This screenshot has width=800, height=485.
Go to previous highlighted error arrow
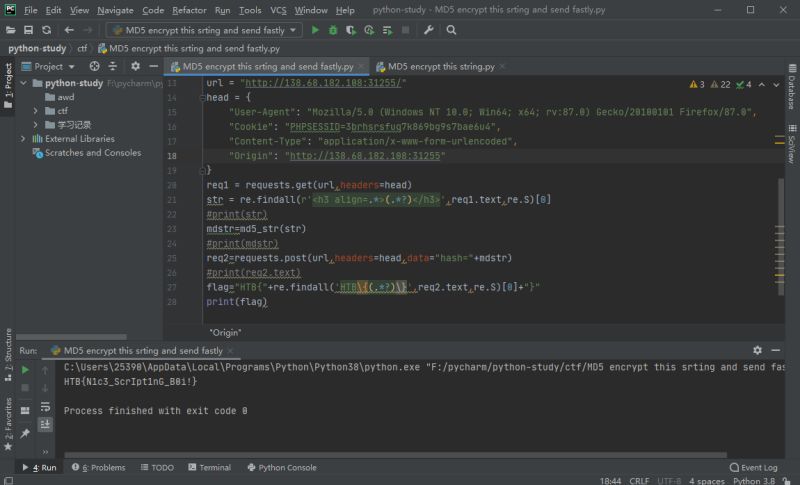coord(761,85)
